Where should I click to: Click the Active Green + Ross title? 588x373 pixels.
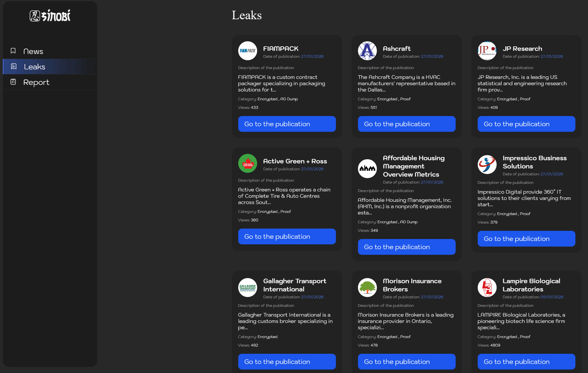click(295, 161)
